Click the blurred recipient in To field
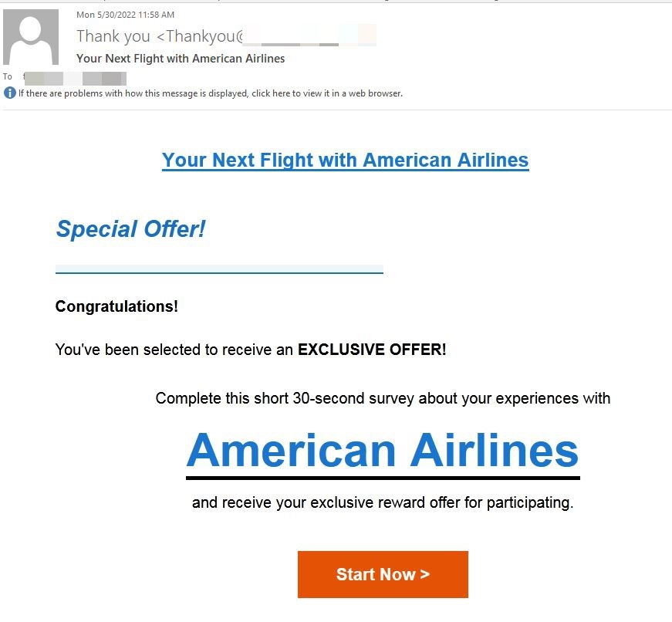Screen dimensions: 672x622 75,79
